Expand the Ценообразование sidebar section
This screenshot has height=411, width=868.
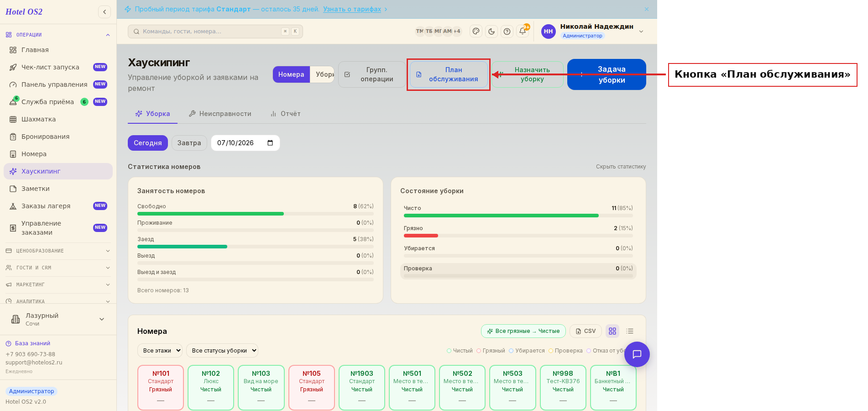[x=58, y=251]
